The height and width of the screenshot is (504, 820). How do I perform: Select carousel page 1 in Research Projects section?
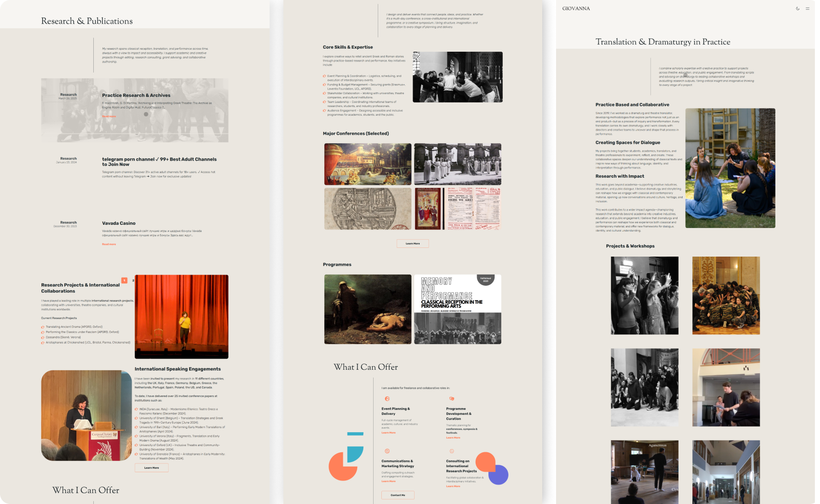point(124,280)
